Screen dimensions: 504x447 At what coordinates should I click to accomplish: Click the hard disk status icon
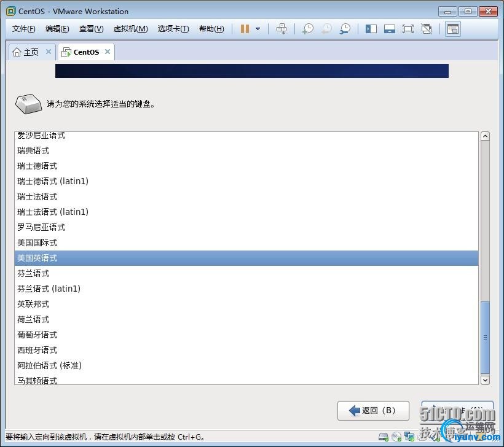tap(384, 437)
